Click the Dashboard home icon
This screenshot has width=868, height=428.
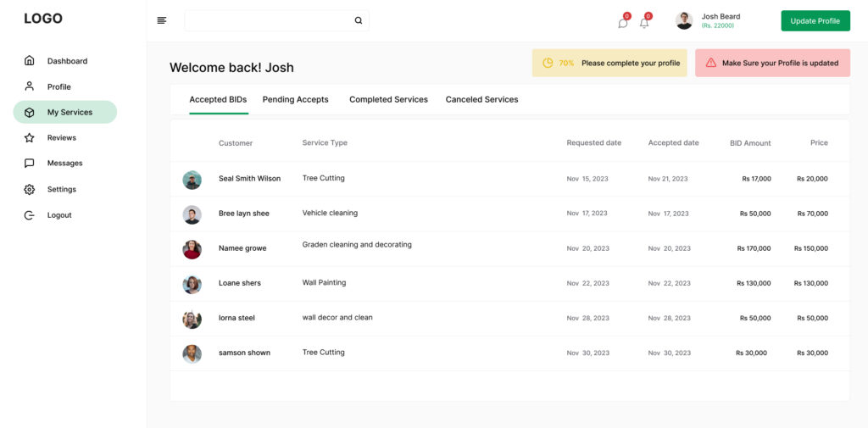pos(30,60)
